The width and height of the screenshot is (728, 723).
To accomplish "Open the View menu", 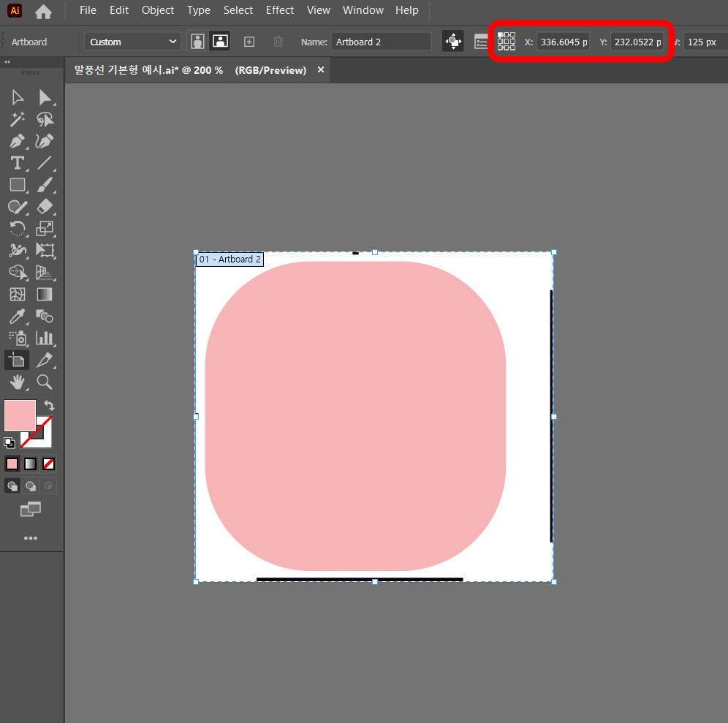I will pos(319,10).
